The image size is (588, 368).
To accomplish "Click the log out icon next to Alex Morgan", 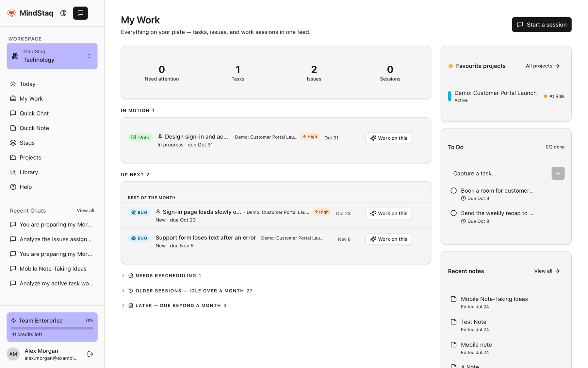I will 90,354.
